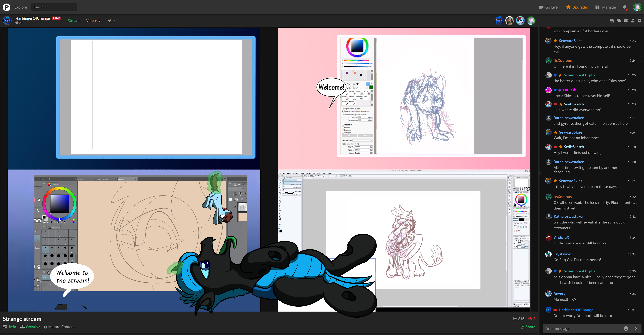644x335 pixels.
Task: Select the goggles-wearing streamer avatar thumbnail
Action: point(509,20)
